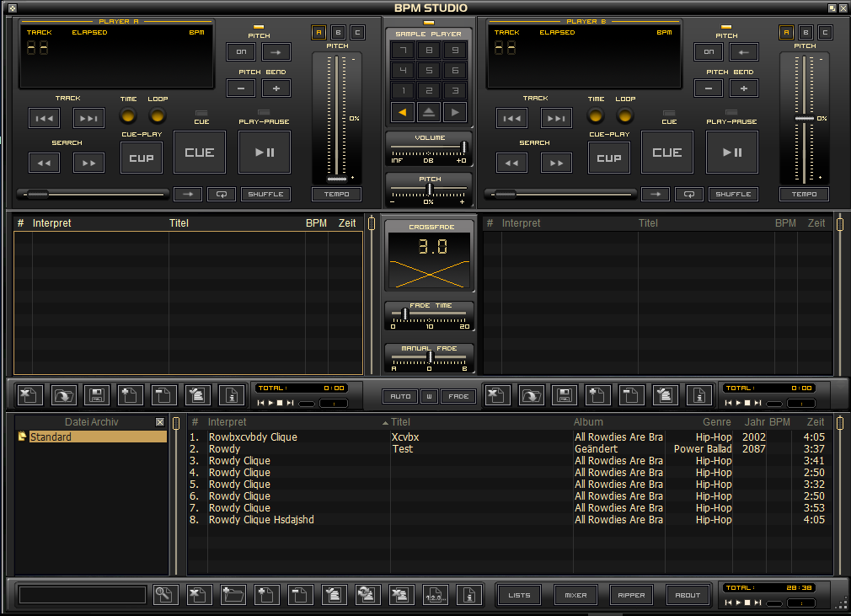The width and height of the screenshot is (851, 616).
Task: Expand the LISTS panel
Action: pyautogui.click(x=519, y=594)
